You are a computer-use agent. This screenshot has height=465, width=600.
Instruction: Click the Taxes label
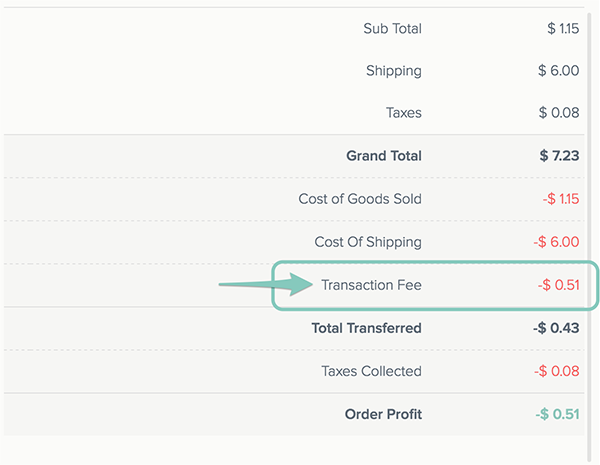[404, 113]
